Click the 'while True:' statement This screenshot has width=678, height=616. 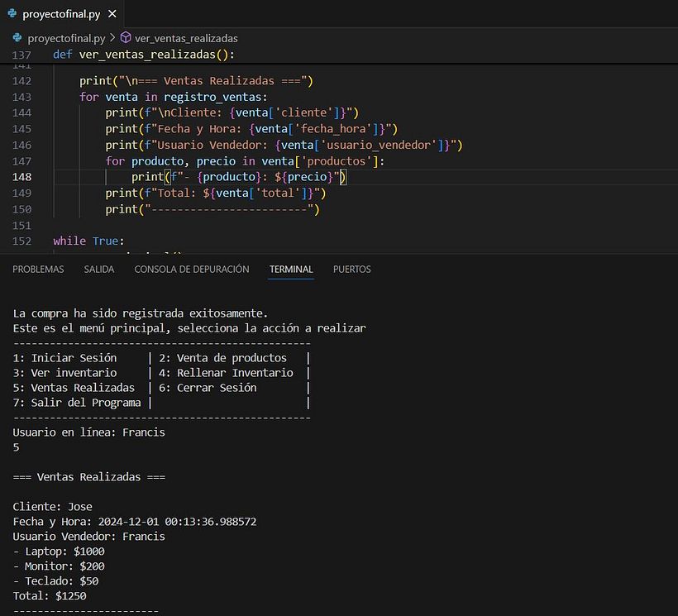click(88, 241)
